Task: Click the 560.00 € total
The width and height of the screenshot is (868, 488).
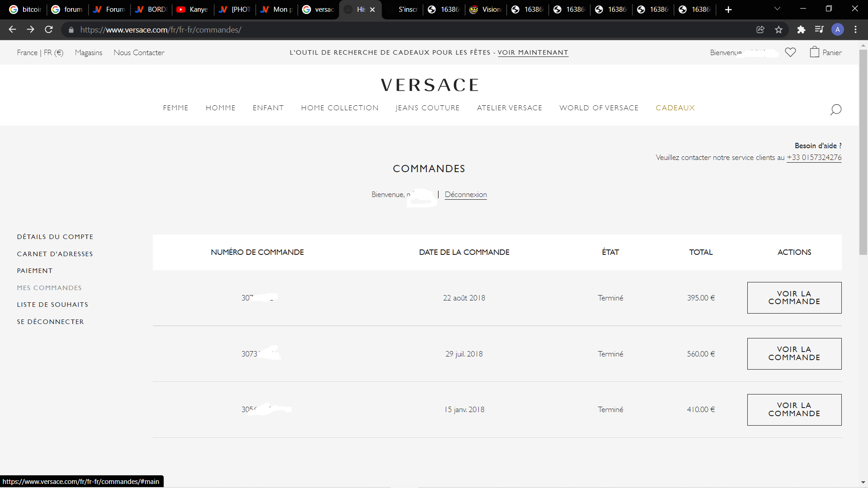Action: coord(701,354)
